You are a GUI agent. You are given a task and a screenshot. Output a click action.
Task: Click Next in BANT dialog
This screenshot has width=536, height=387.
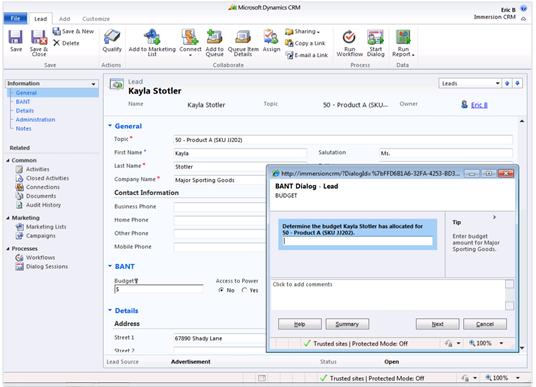pyautogui.click(x=438, y=324)
